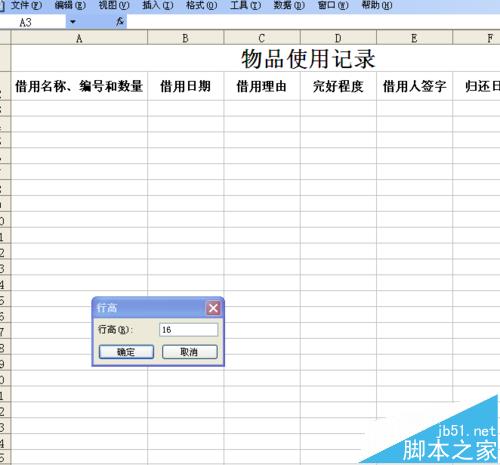Screen dimensions: 500x465
Task: Expand the Name Box dropdown arrow
Action: [73, 22]
